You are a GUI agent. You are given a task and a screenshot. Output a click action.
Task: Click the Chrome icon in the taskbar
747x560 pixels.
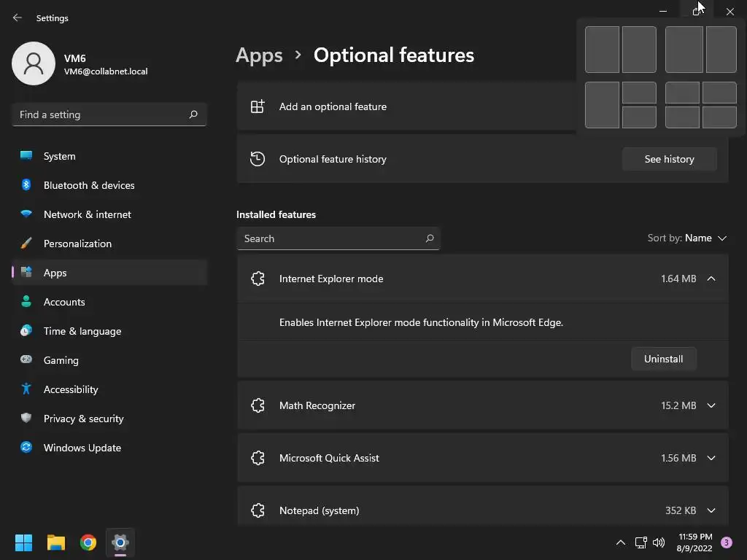click(x=88, y=542)
